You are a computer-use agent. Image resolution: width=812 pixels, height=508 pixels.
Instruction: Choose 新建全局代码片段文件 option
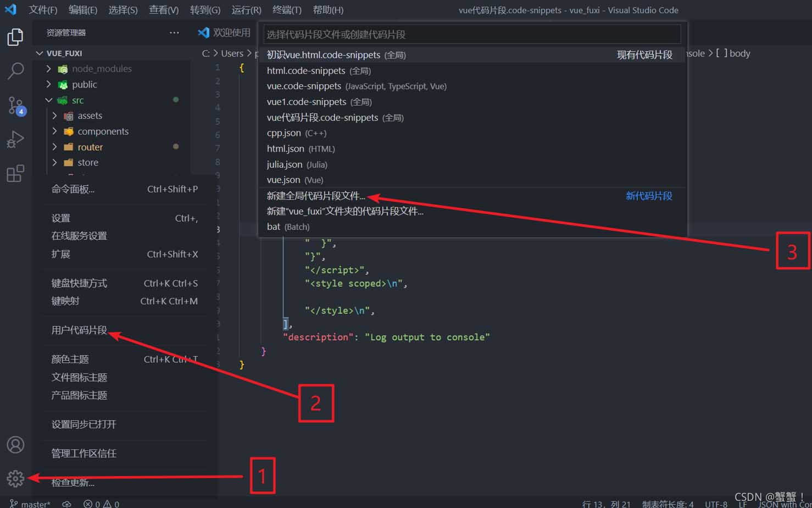pos(315,196)
